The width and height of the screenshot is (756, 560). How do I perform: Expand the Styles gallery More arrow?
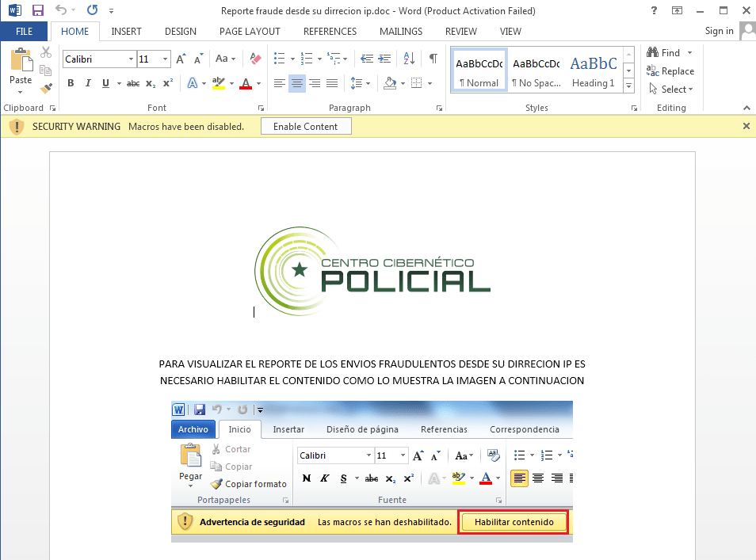628,86
